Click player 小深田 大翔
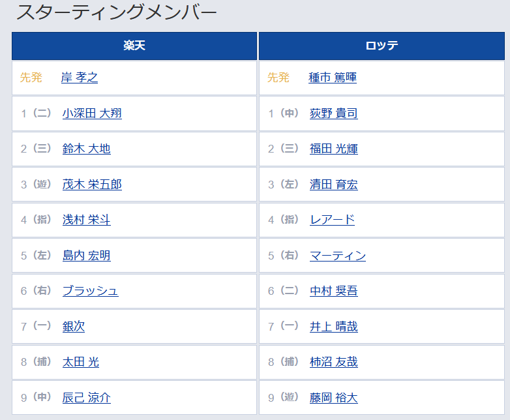Image resolution: width=510 pixels, height=420 pixels. 91,113
